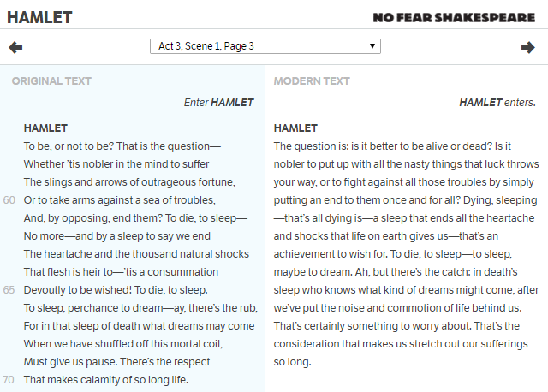Screen dimensions: 548x392
Task: Click the modern text starting 'The question is'
Action: tap(406, 254)
